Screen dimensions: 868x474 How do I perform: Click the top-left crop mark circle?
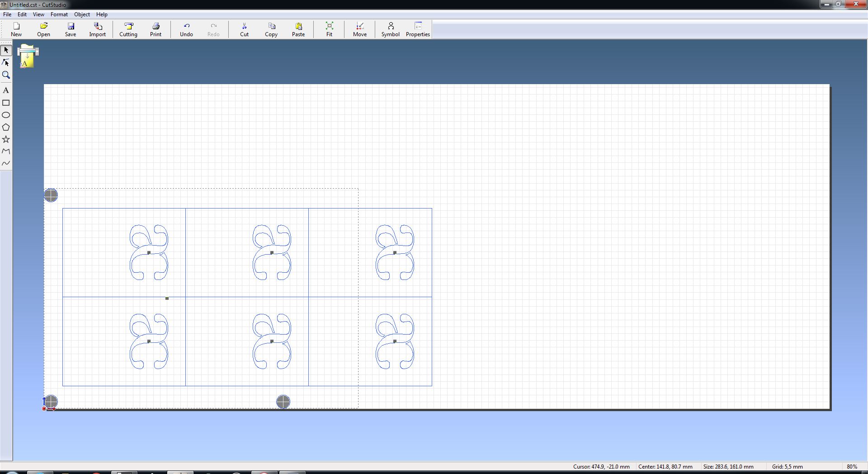(x=51, y=195)
